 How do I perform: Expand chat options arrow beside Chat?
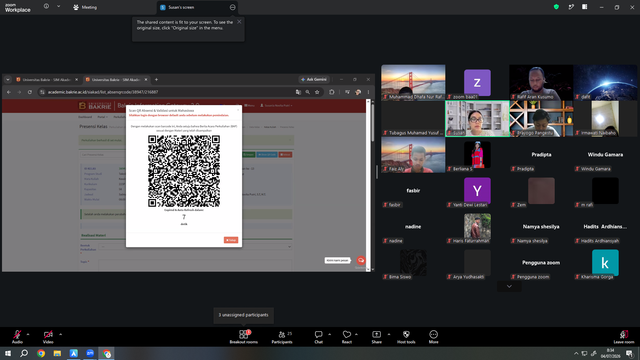pyautogui.click(x=329, y=334)
